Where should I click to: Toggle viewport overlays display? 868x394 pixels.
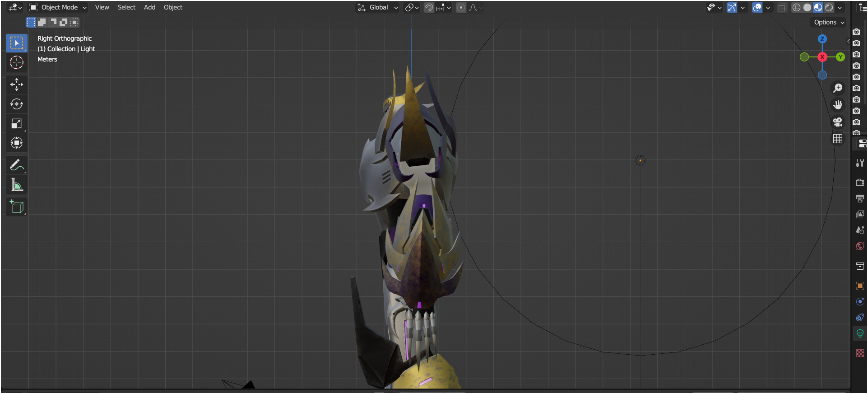click(757, 7)
